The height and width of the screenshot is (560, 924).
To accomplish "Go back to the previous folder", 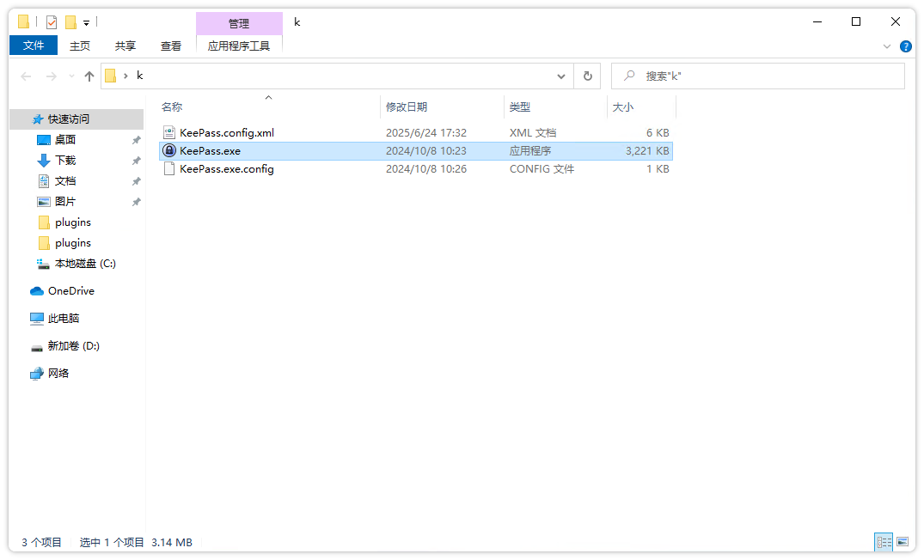I will [26, 76].
